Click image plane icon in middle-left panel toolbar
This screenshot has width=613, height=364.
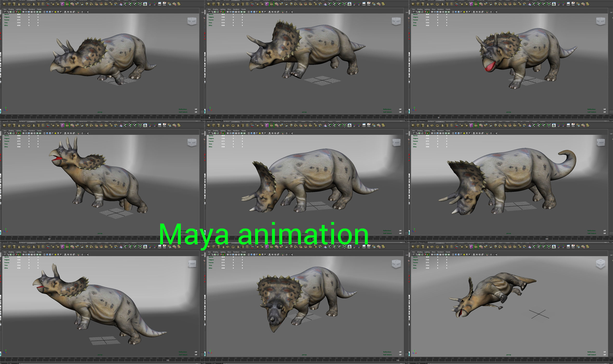tap(14, 133)
